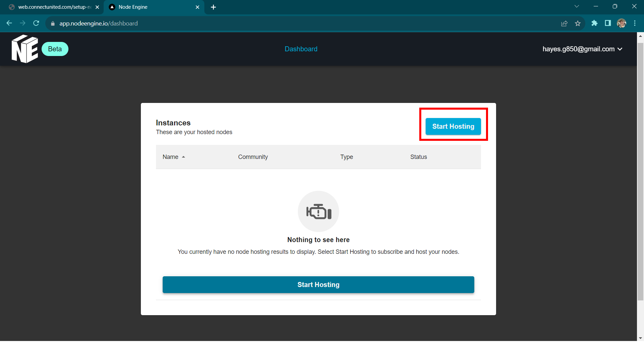Sort instances by Name column

pos(174,157)
